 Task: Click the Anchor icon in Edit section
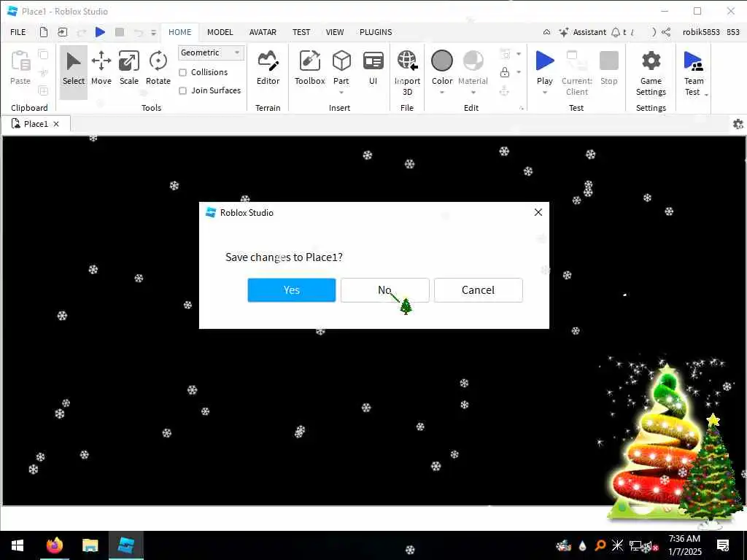coord(505,91)
